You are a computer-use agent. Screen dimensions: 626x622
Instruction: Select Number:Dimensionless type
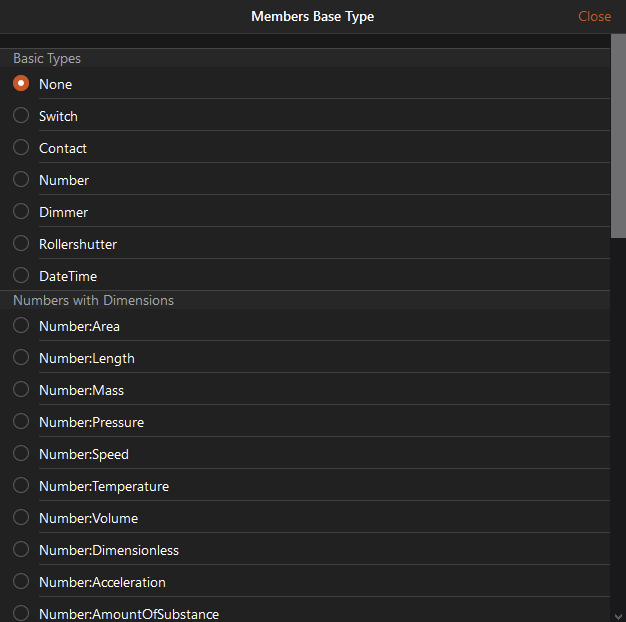pos(21,550)
